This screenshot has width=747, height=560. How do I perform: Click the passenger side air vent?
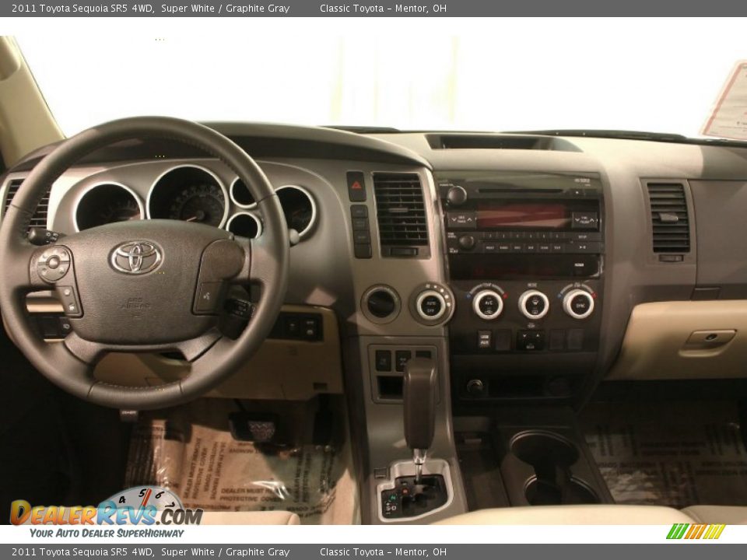point(668,218)
